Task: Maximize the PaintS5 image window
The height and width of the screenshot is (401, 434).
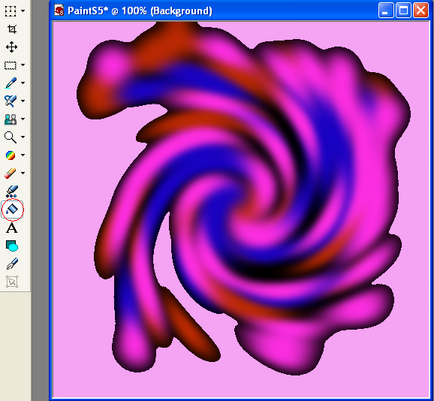Action: coord(403,11)
